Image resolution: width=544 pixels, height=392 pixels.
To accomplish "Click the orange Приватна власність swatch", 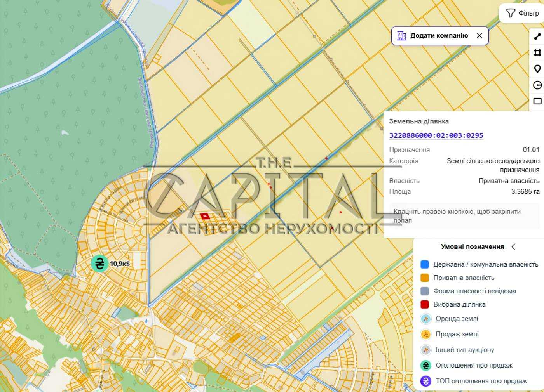I will tap(425, 278).
